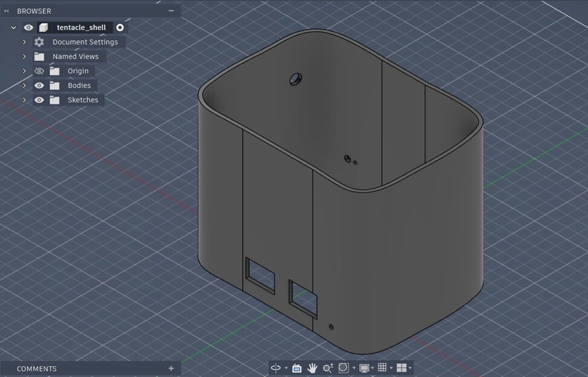Image resolution: width=588 pixels, height=377 pixels.
Task: Click the tentacle_shell component cube icon
Action: click(x=44, y=28)
